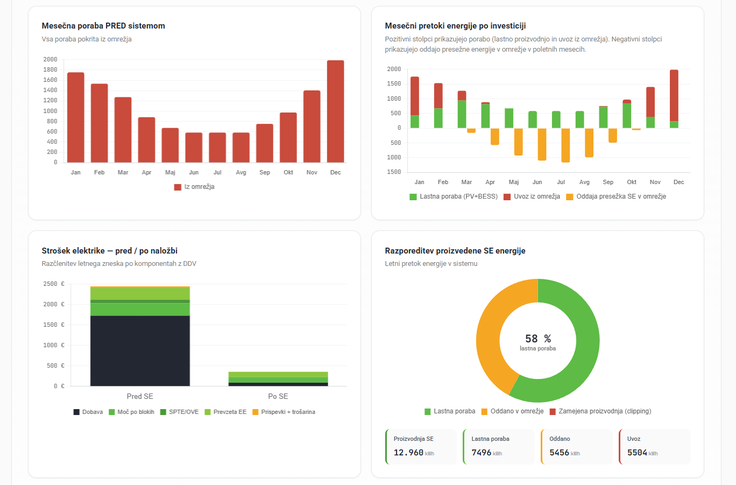Select the Okt bar in PRED sistemom chart
This screenshot has width=736, height=485.
click(288, 138)
